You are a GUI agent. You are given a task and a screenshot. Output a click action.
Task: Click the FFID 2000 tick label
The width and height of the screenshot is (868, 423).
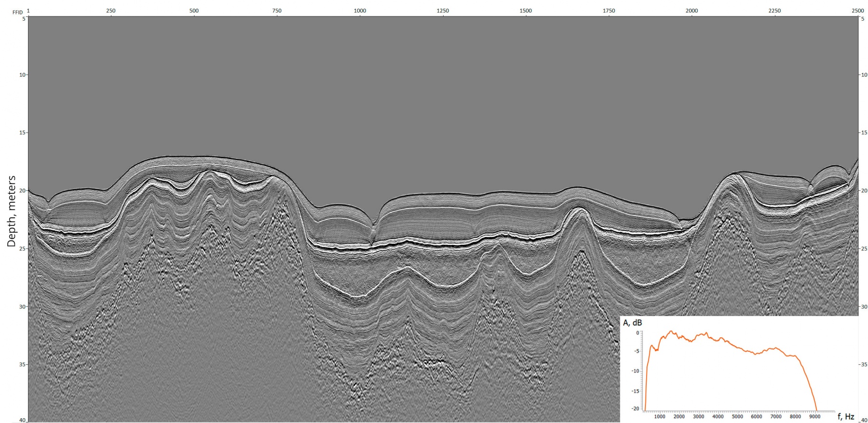pyautogui.click(x=692, y=11)
